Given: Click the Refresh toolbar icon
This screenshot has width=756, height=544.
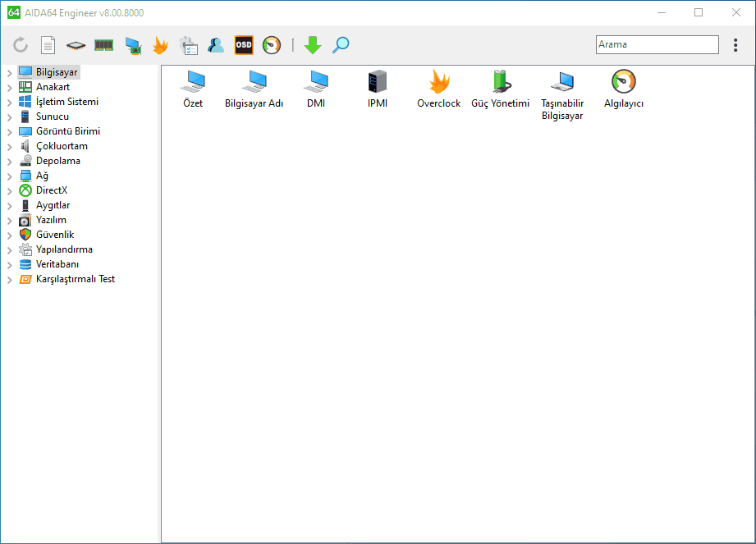Looking at the screenshot, I should click(21, 45).
